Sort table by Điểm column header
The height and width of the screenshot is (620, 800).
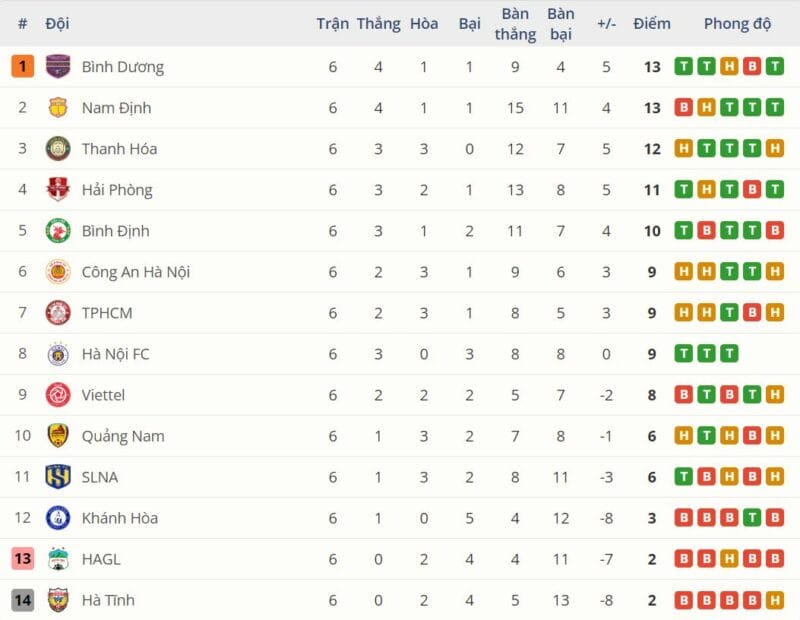coord(652,23)
